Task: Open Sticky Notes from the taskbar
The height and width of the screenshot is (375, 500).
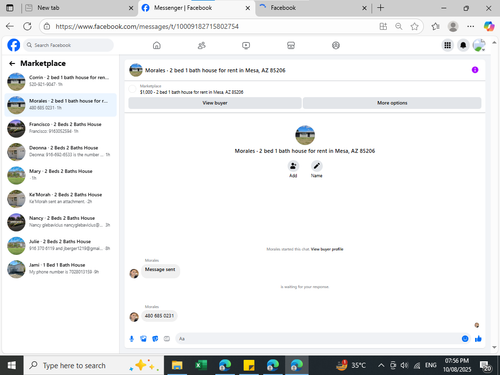Action: [249, 365]
